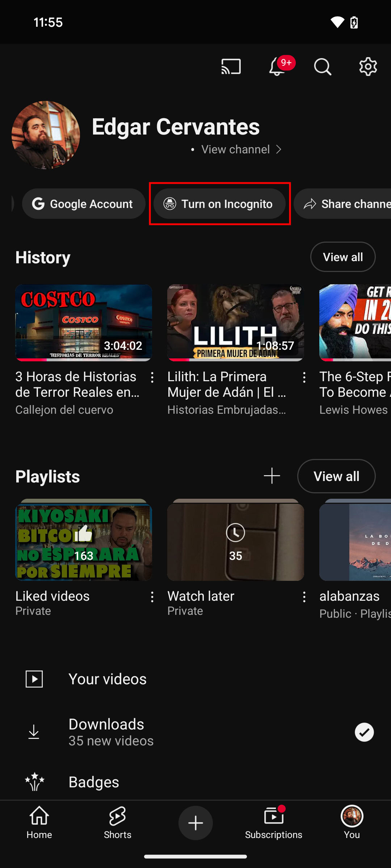Tap '35 new videos' downloads subtitle

click(111, 741)
